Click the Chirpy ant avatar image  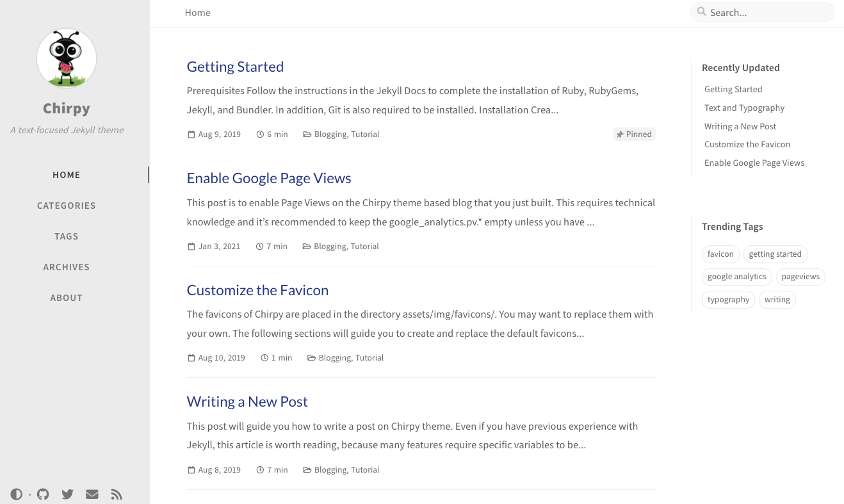[67, 58]
